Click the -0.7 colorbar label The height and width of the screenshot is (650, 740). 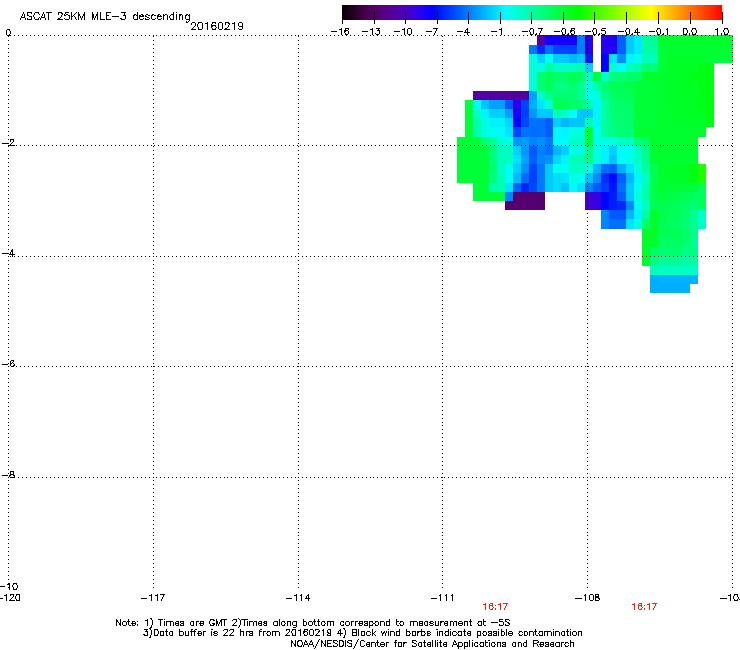[532, 32]
